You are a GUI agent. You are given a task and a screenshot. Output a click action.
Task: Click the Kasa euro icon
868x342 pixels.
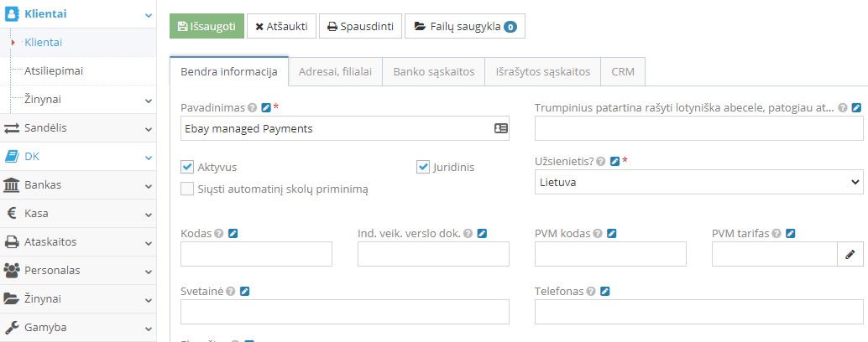12,214
